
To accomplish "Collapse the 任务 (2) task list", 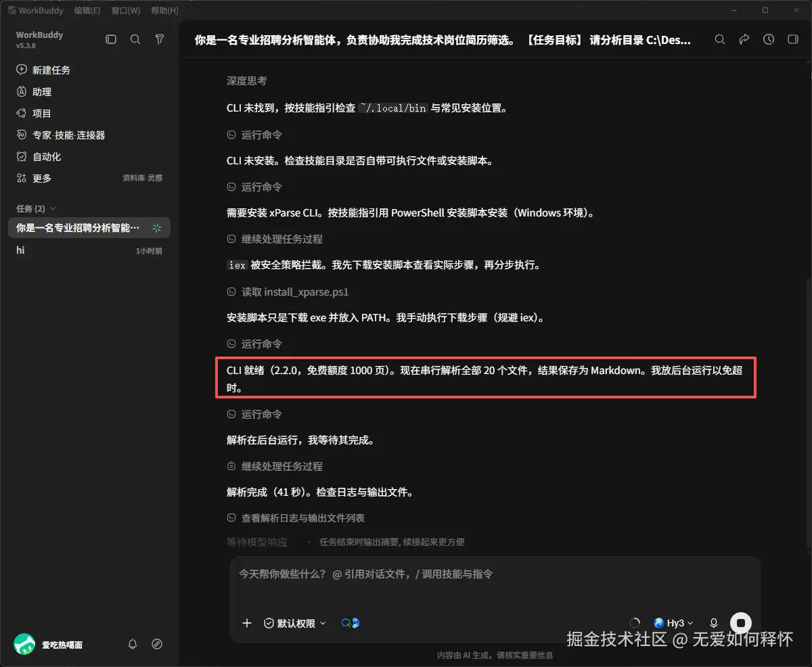I will tap(36, 208).
